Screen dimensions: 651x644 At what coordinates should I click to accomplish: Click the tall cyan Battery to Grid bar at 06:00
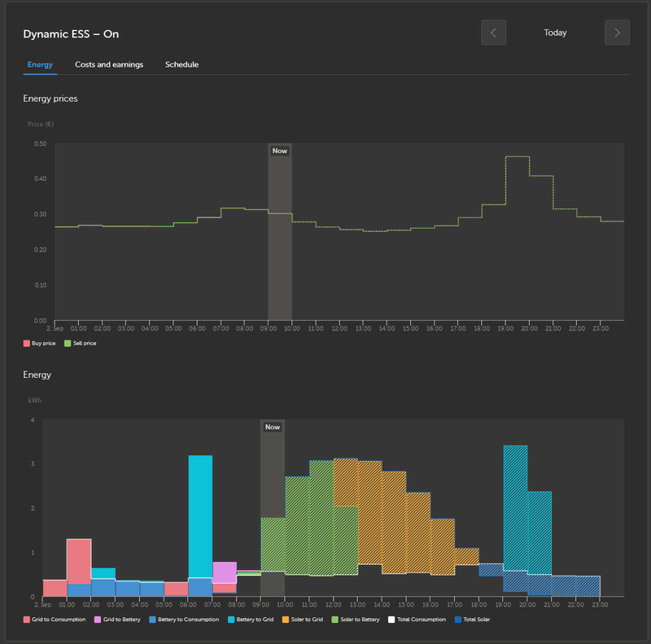[200, 516]
